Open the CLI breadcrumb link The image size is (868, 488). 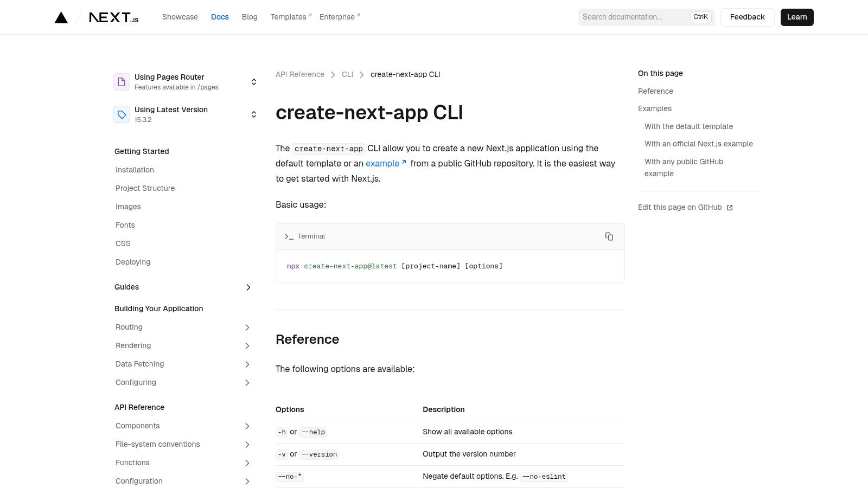tap(347, 74)
